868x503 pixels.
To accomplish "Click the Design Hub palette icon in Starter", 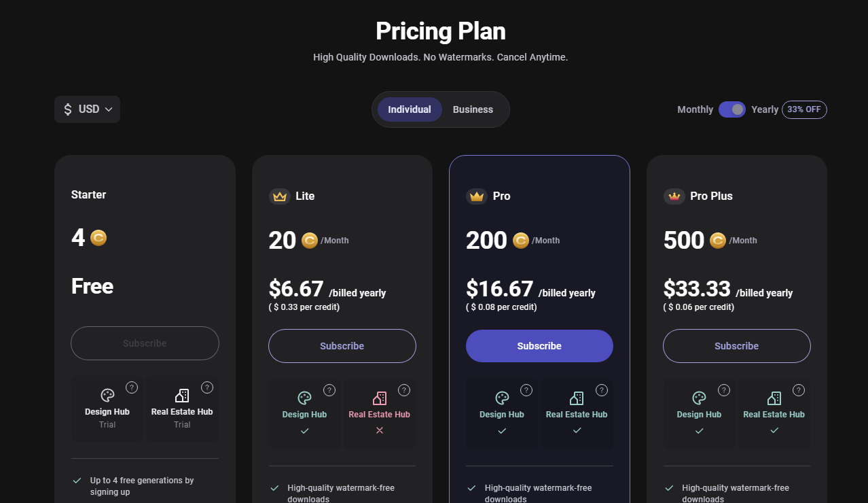I will (x=107, y=396).
